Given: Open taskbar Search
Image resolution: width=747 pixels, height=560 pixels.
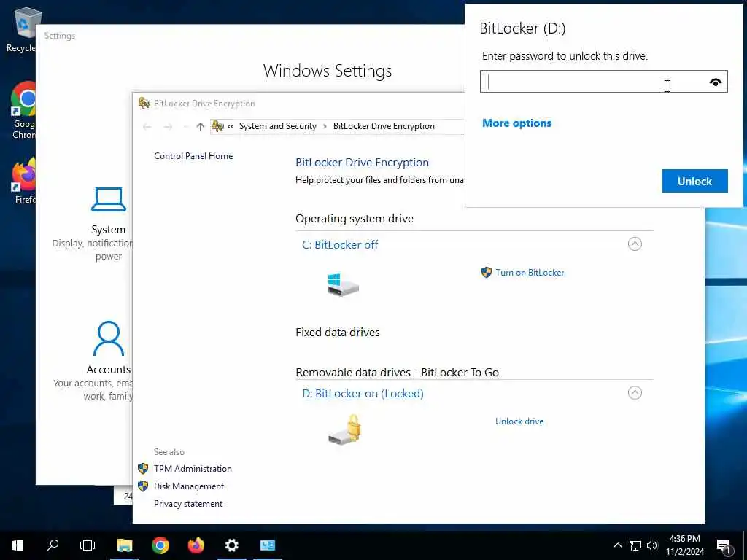Looking at the screenshot, I should point(53,545).
